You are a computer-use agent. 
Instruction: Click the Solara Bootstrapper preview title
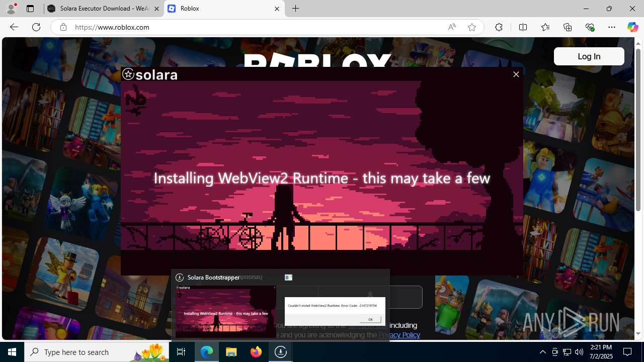pos(213,277)
